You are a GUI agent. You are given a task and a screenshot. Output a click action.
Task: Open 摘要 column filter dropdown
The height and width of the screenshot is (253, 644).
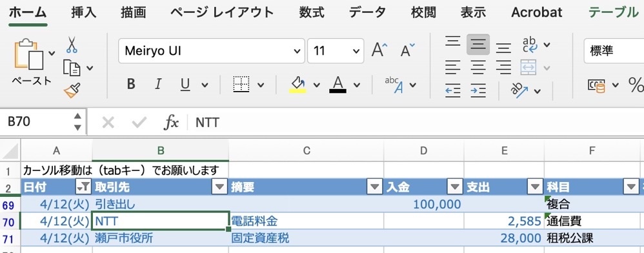pyautogui.click(x=374, y=187)
